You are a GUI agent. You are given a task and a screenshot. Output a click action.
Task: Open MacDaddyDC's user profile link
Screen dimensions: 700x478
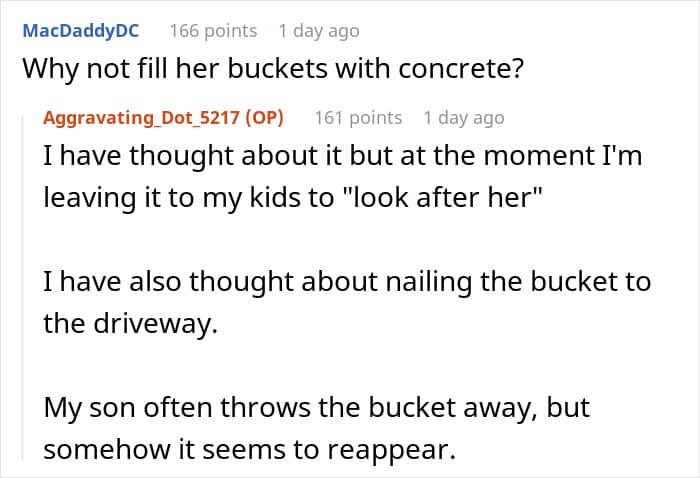[x=81, y=30]
